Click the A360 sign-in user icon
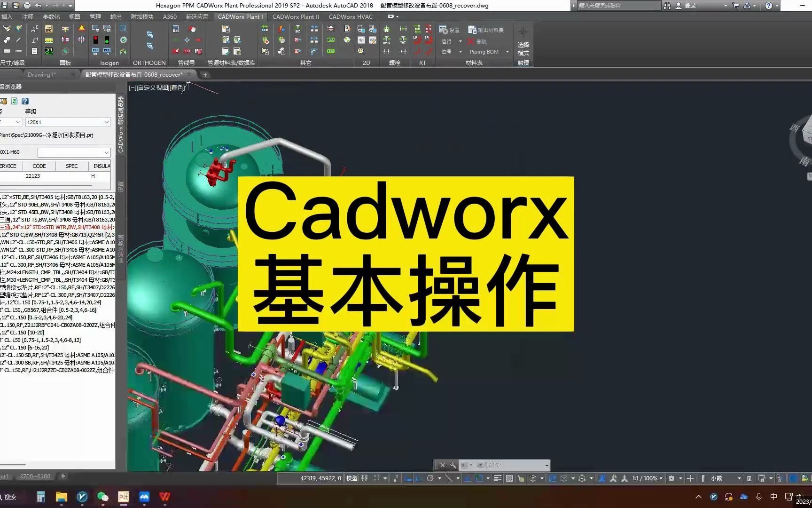The height and width of the screenshot is (508, 812). tap(679, 6)
